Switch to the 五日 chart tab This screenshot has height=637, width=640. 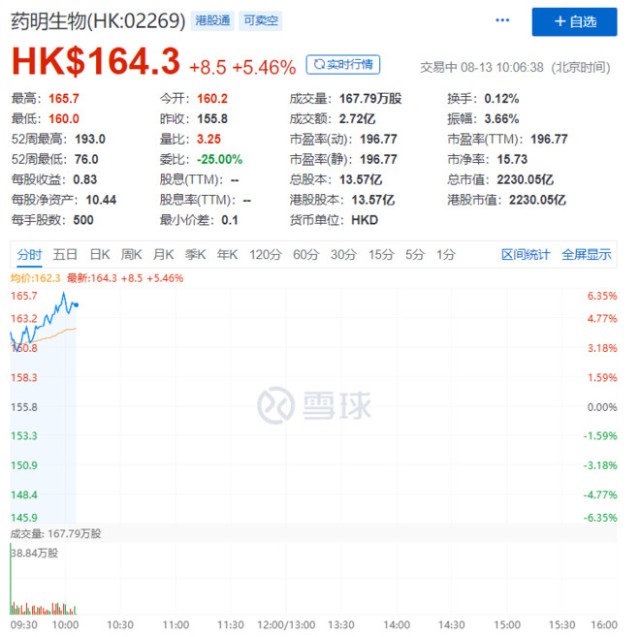65,254
